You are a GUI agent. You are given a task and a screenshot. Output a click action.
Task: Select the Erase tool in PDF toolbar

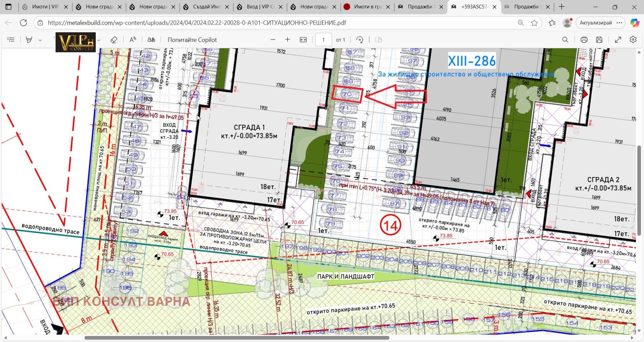click(114, 39)
